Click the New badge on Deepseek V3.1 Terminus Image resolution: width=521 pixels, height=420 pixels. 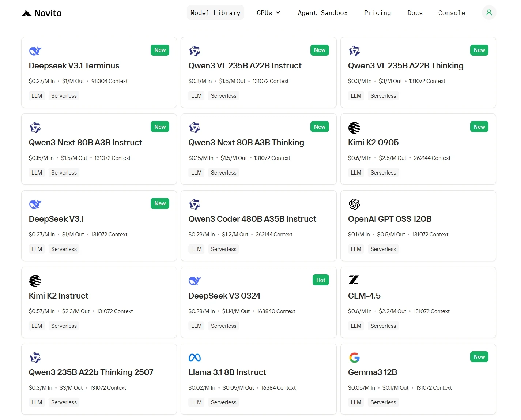pos(160,50)
